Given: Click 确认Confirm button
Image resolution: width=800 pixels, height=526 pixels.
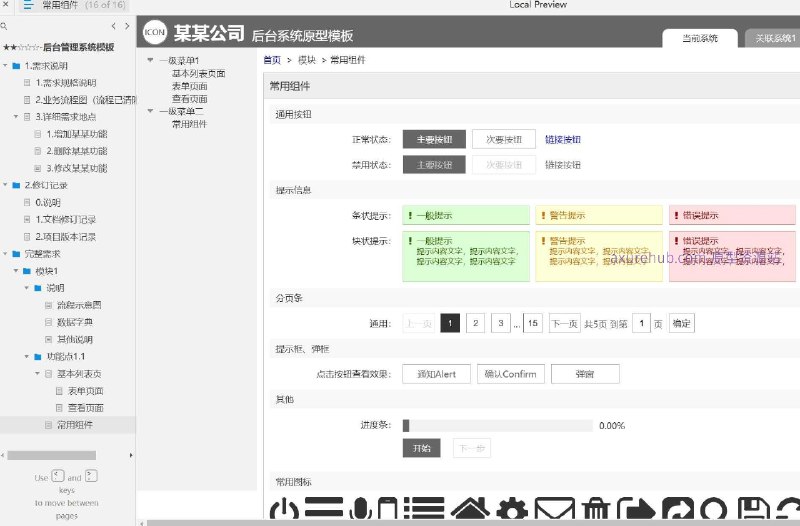Looking at the screenshot, I should pos(511,374).
